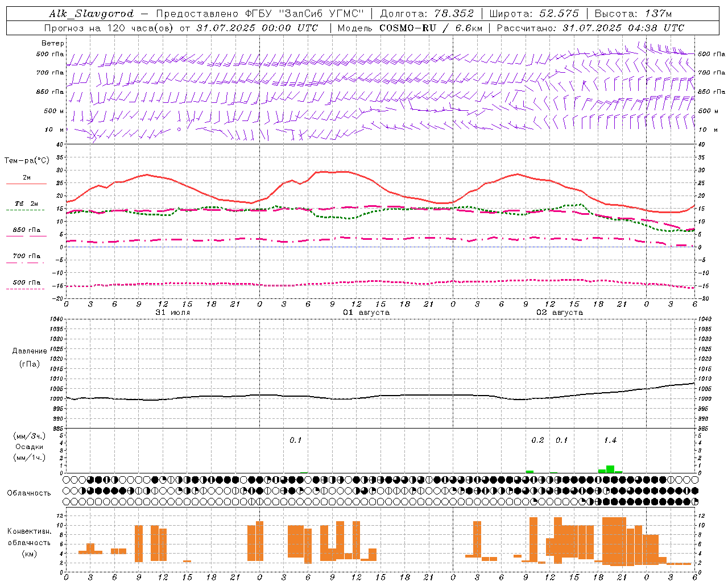Click the "Облачность" cloud cover label
The height and width of the screenshot is (582, 728).
(x=29, y=493)
